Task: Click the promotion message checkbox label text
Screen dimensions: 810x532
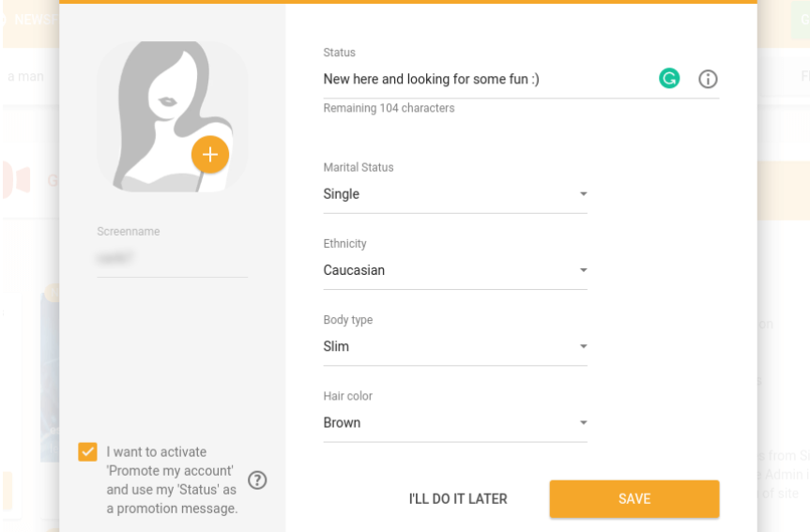Action: 172,480
